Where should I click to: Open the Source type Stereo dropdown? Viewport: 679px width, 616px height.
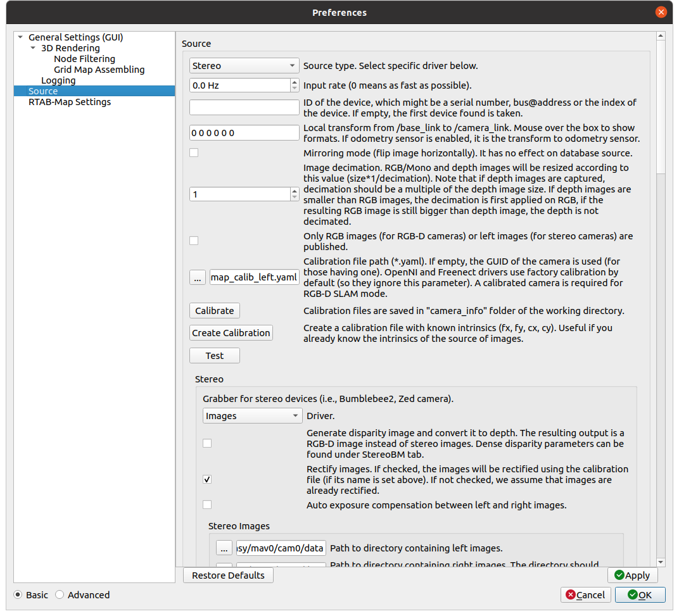244,66
